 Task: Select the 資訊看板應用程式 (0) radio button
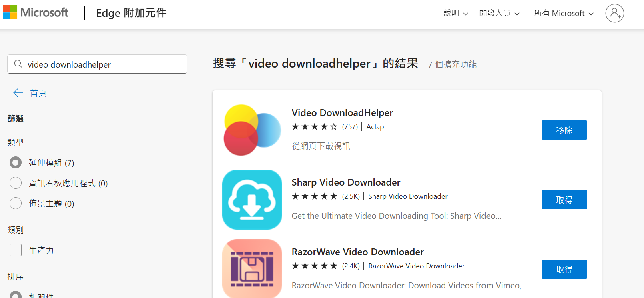16,183
